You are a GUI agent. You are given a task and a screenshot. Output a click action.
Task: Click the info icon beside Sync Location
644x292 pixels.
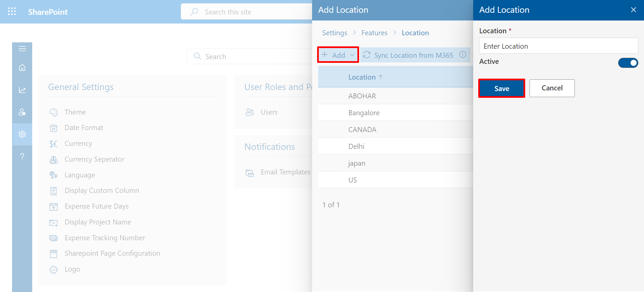pos(463,54)
